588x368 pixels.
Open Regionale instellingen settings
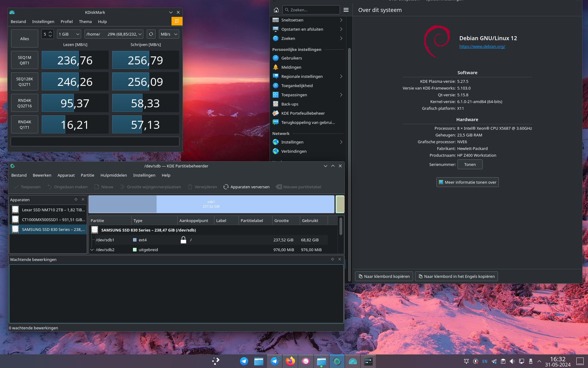point(307,76)
